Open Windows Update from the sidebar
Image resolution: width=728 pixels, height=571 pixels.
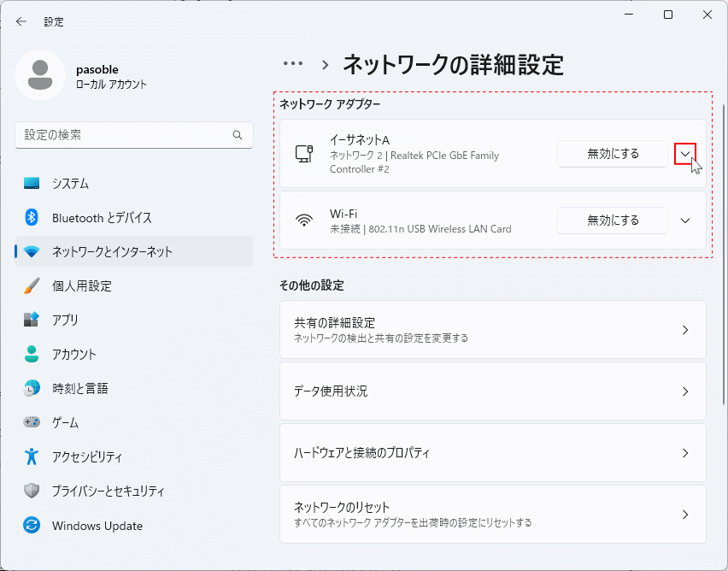click(97, 525)
